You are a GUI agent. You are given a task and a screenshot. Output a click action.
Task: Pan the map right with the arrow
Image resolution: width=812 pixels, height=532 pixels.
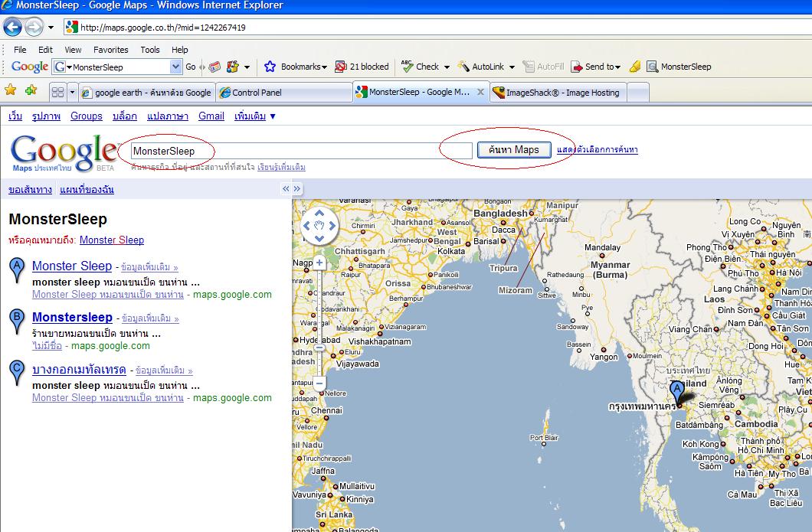tap(332, 226)
